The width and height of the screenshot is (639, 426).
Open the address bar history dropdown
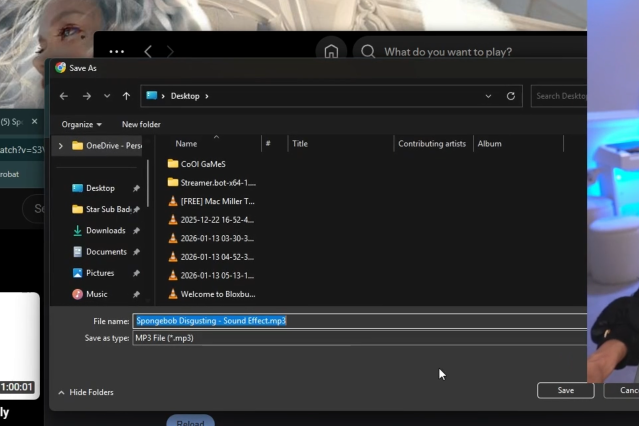click(x=488, y=96)
